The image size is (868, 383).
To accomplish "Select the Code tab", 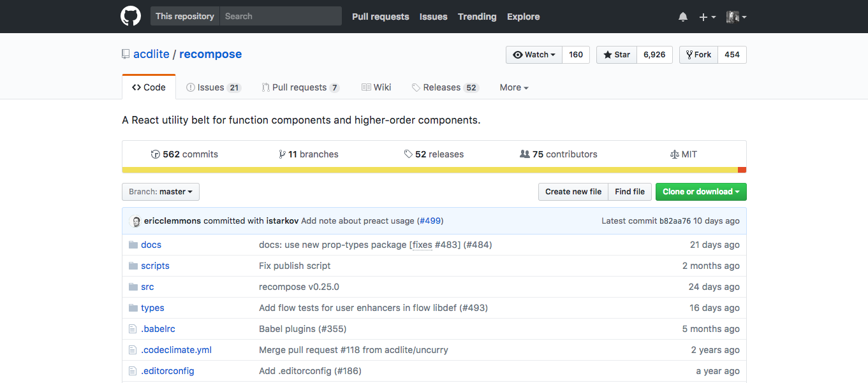I will click(x=149, y=87).
